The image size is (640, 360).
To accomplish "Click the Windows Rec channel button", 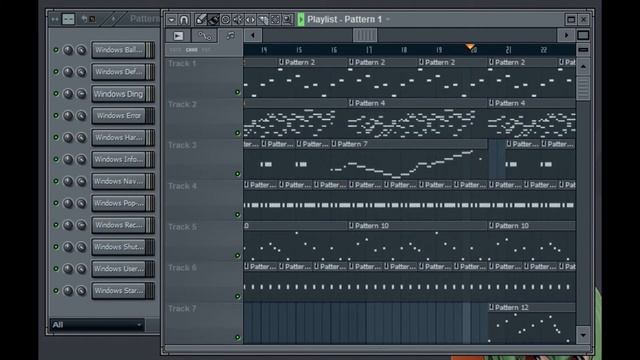I will [119, 225].
